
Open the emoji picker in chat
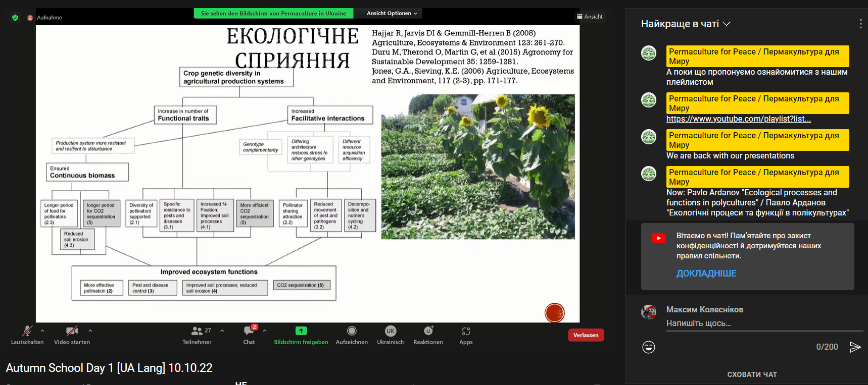(x=649, y=347)
